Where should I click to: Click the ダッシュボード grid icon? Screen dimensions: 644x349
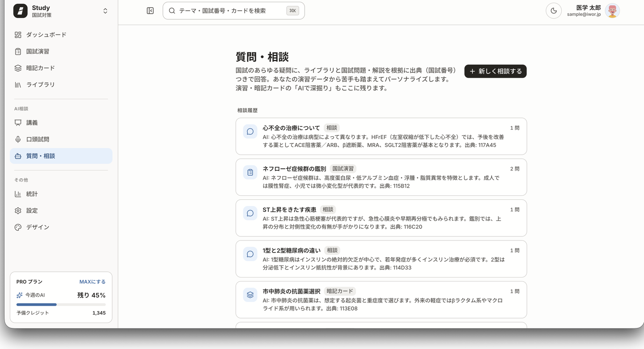[x=18, y=35]
